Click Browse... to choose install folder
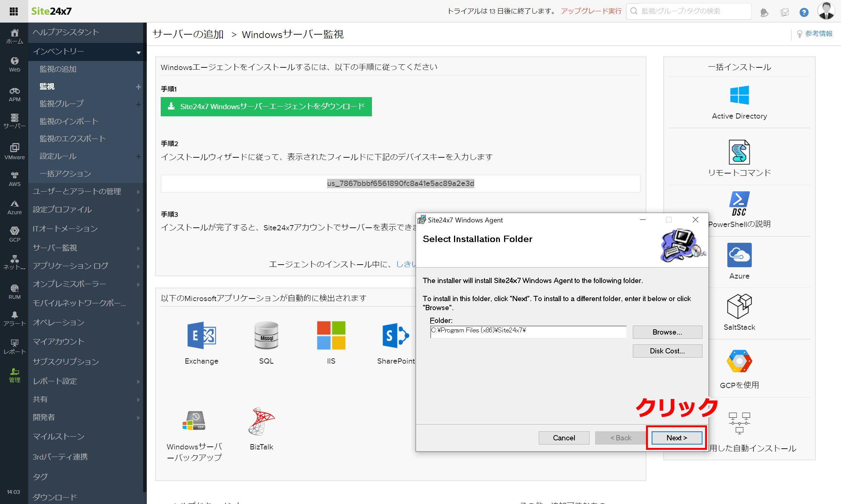Viewport: 841px width, 504px height. 667,332
